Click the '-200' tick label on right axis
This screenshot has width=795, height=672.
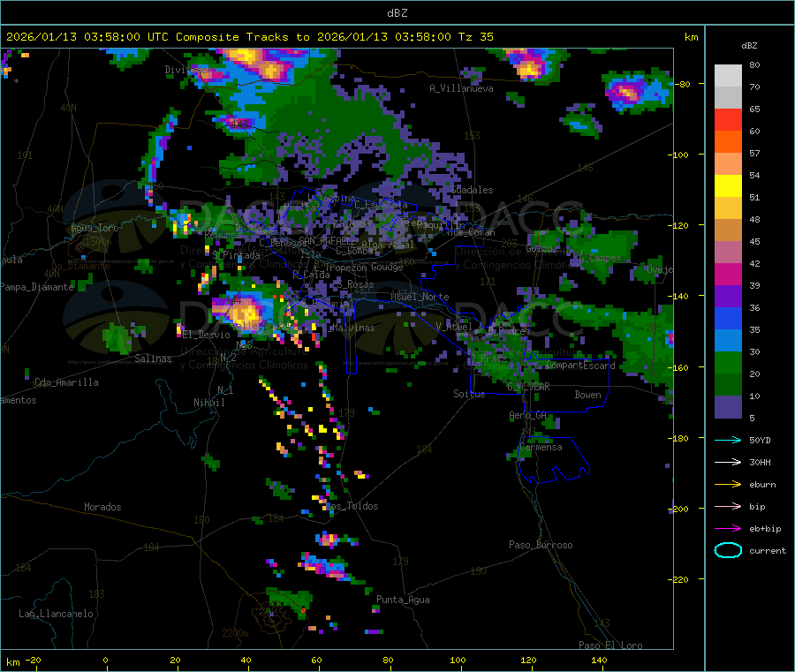pyautogui.click(x=678, y=509)
